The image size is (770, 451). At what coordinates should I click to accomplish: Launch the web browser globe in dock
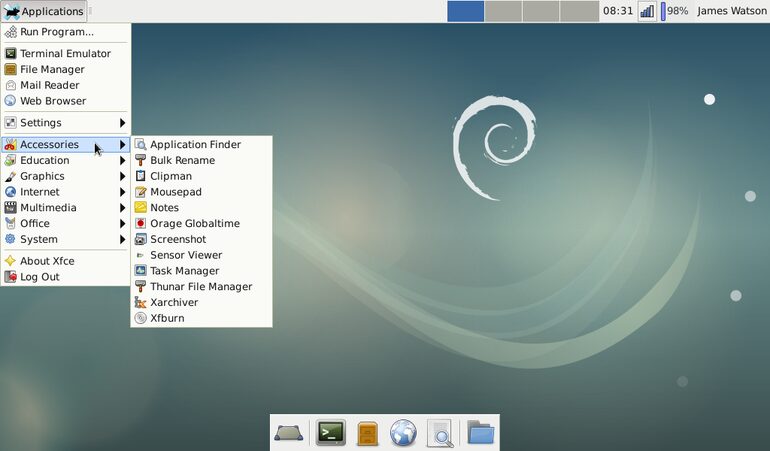point(403,433)
